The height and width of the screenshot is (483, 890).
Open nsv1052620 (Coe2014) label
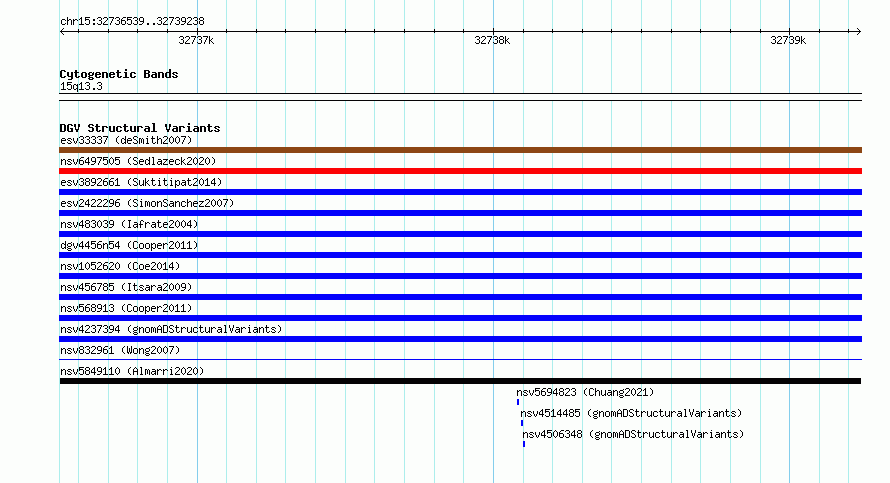120,266
